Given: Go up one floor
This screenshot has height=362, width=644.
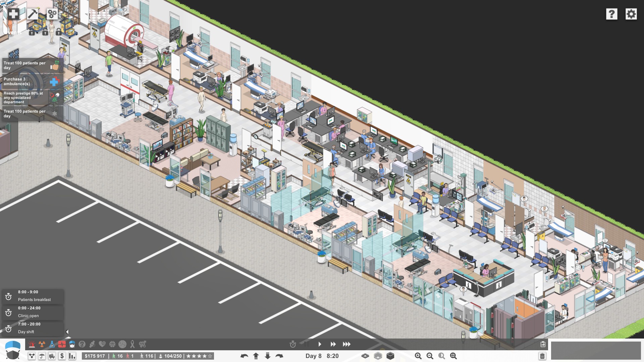Looking at the screenshot, I should pos(256,356).
